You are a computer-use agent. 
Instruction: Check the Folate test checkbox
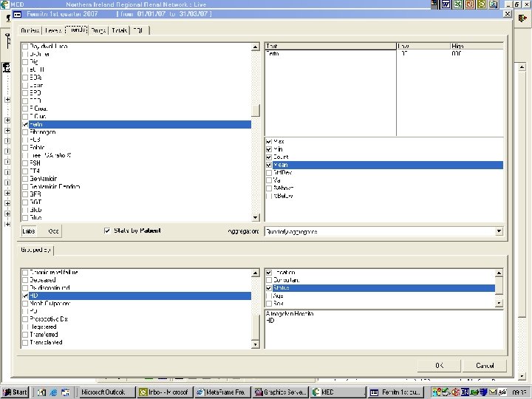click(x=25, y=148)
